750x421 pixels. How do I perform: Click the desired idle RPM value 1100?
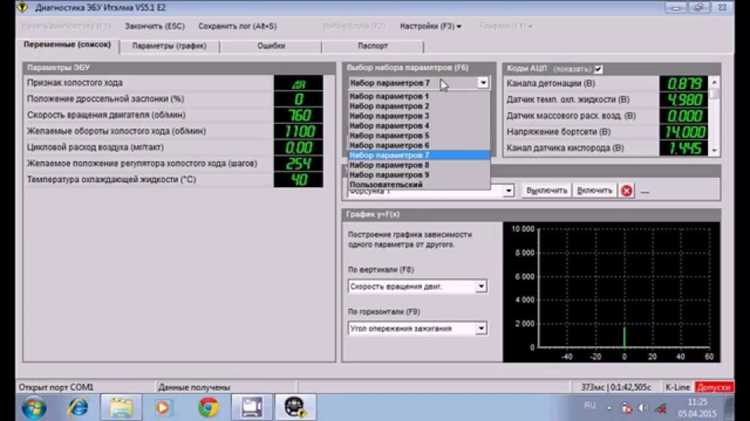coord(298,132)
